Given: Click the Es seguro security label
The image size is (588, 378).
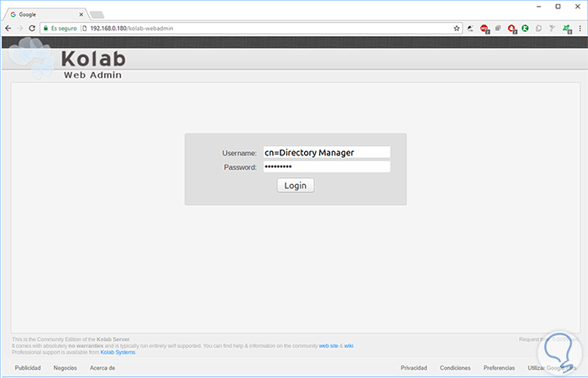Looking at the screenshot, I should tap(64, 29).
